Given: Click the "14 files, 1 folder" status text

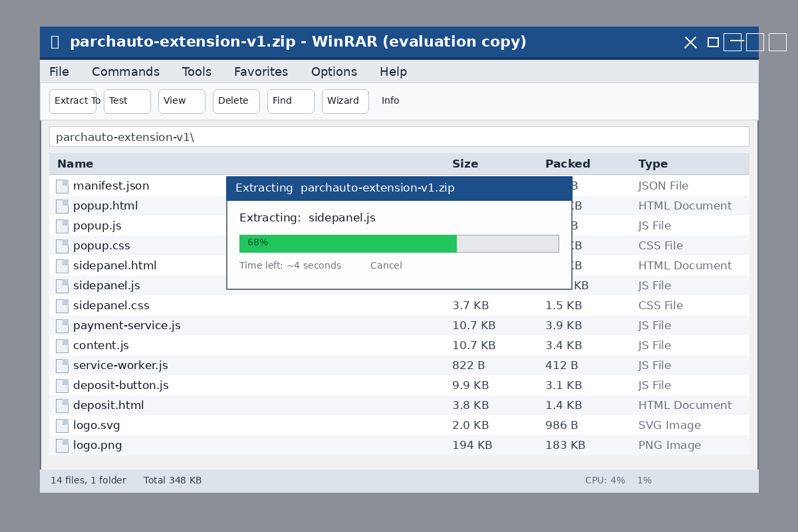Looking at the screenshot, I should 88,481.
